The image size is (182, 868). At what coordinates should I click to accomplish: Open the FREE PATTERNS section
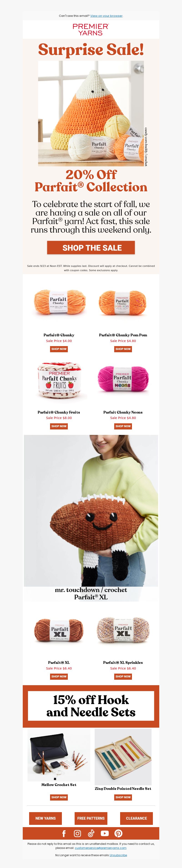tap(91, 818)
